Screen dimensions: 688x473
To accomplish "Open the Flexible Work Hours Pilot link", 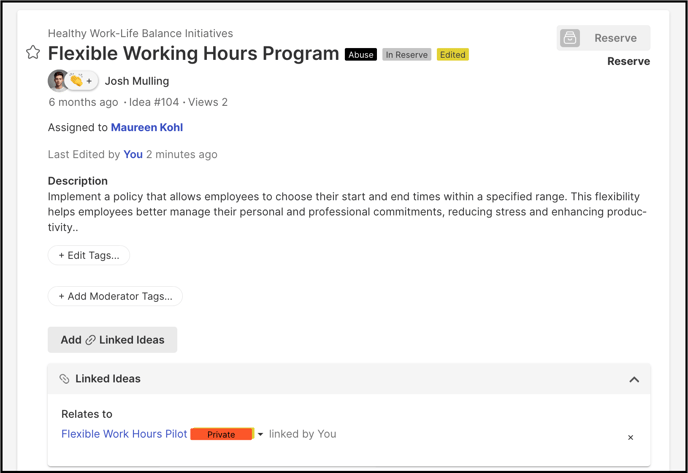I will point(124,434).
